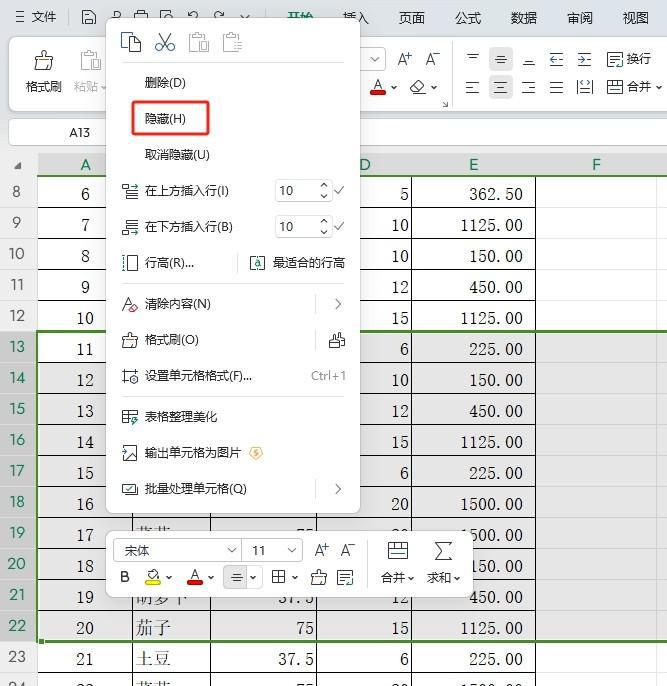Increase indent in the ribbon
This screenshot has width=667, height=686.
(584, 59)
